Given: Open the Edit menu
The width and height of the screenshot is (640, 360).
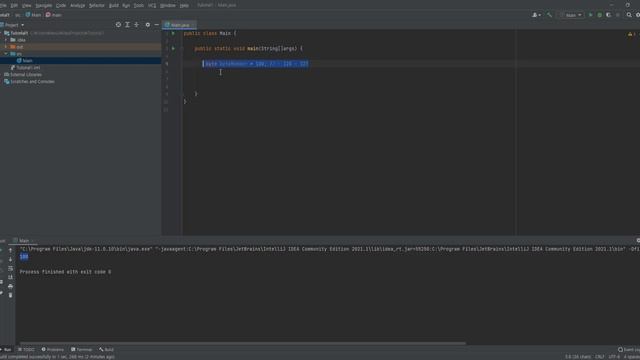Looking at the screenshot, I should 14,5.
